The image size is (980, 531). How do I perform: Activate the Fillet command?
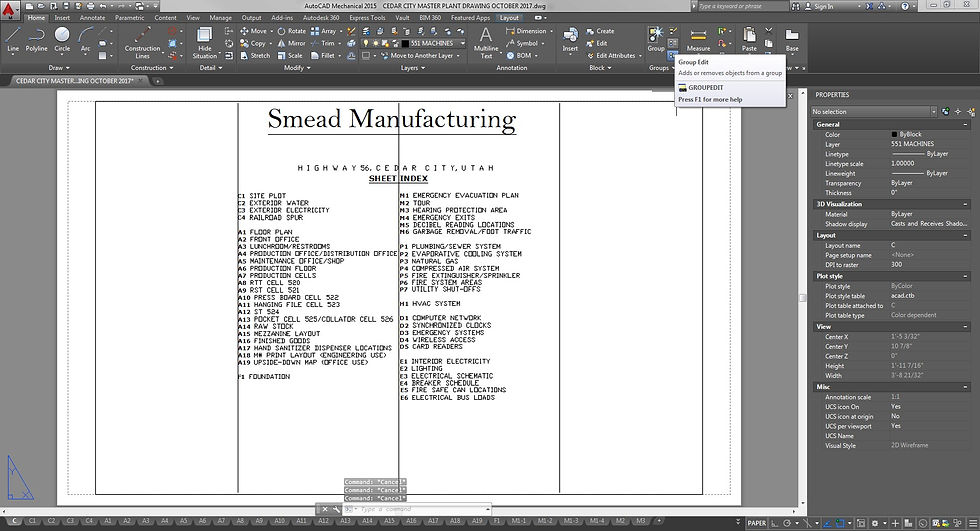pyautogui.click(x=323, y=56)
